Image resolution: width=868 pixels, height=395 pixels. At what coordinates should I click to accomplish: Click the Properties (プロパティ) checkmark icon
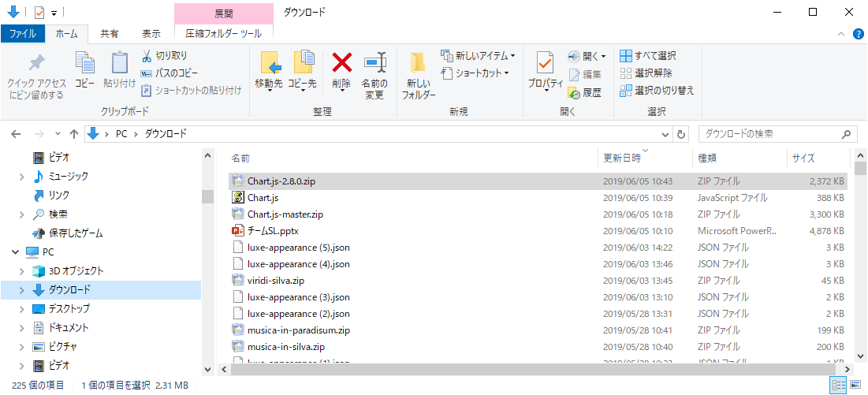[545, 63]
